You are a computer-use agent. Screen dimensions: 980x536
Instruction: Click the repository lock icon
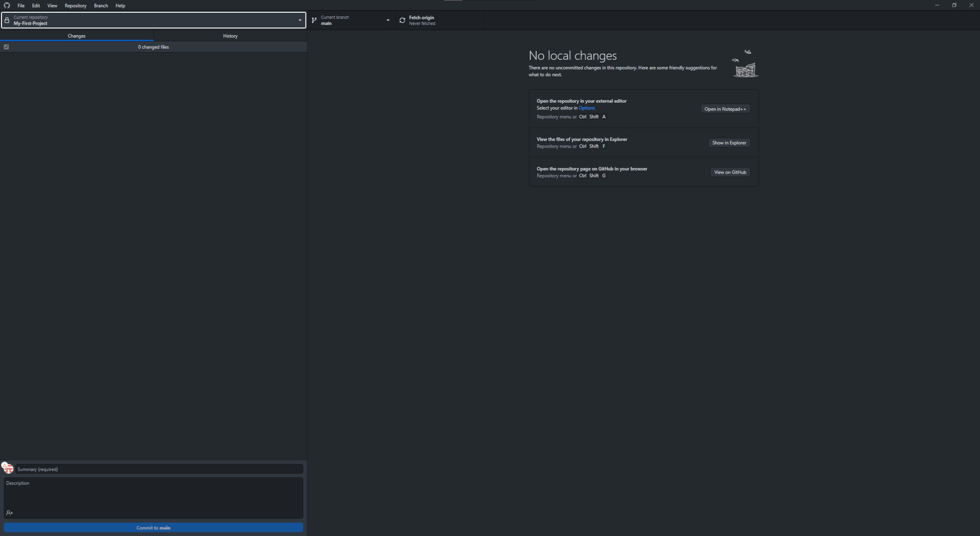pyautogui.click(x=7, y=20)
